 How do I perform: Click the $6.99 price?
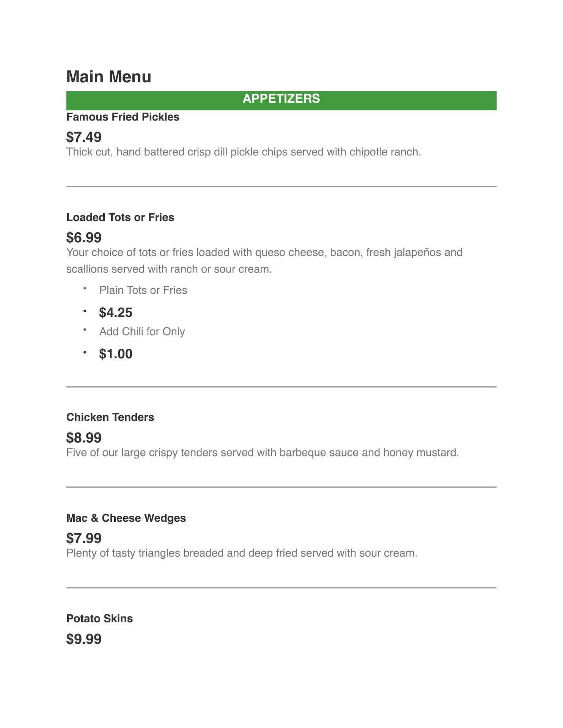pos(84,238)
